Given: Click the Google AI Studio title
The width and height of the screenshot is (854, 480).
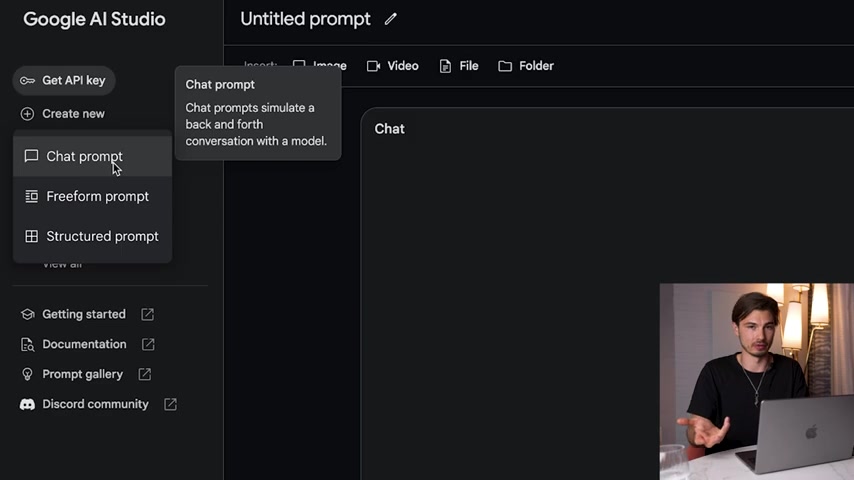Looking at the screenshot, I should 94,19.
